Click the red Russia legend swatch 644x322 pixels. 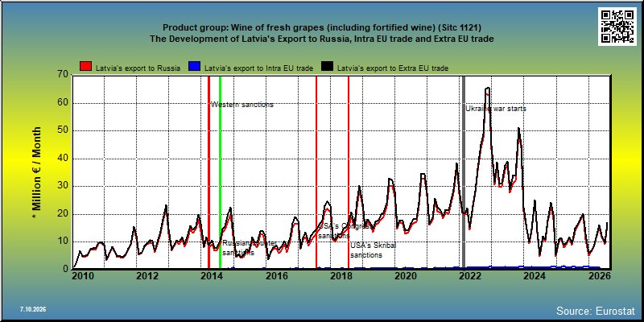pos(86,67)
